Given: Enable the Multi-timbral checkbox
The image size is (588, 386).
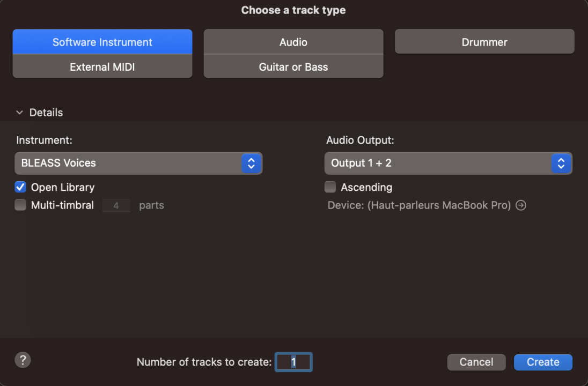Looking at the screenshot, I should (x=20, y=205).
